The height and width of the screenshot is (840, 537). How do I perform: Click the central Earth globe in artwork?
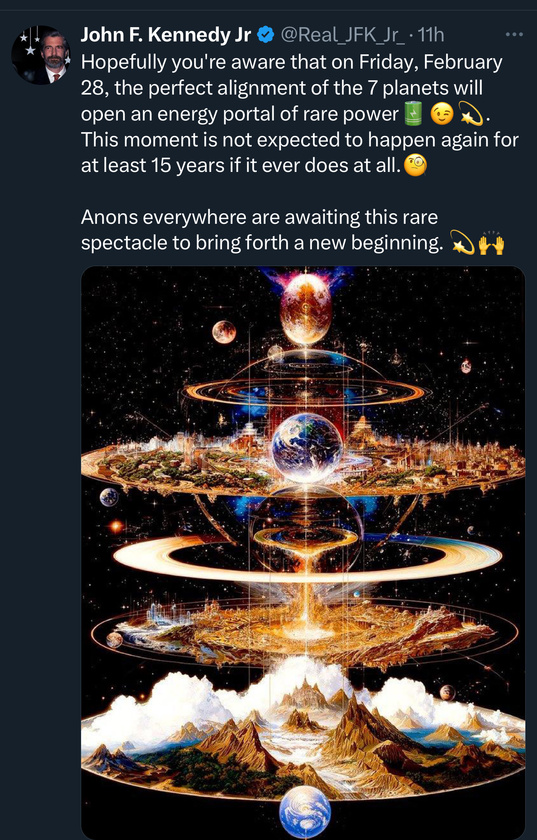click(x=307, y=448)
